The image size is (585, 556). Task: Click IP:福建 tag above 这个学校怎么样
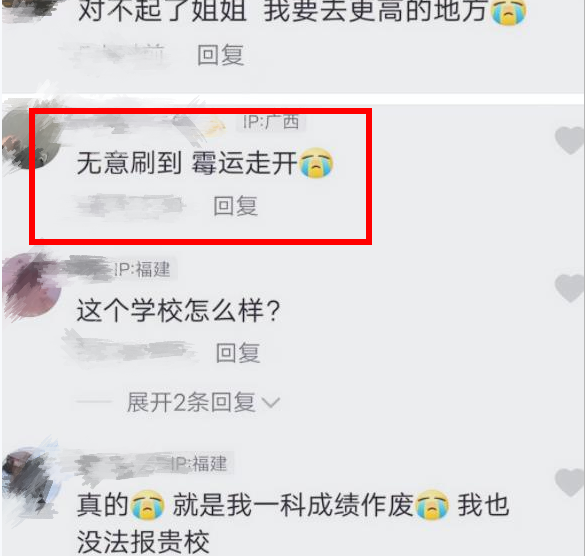point(142,269)
